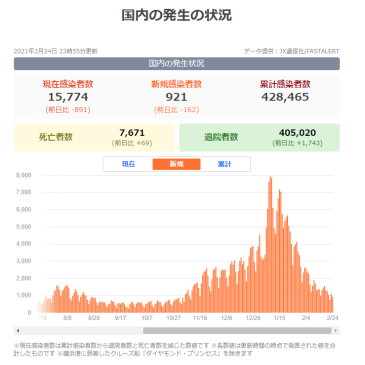Select the 新規 orange tab
This screenshot has height=365, width=365.
(176, 164)
